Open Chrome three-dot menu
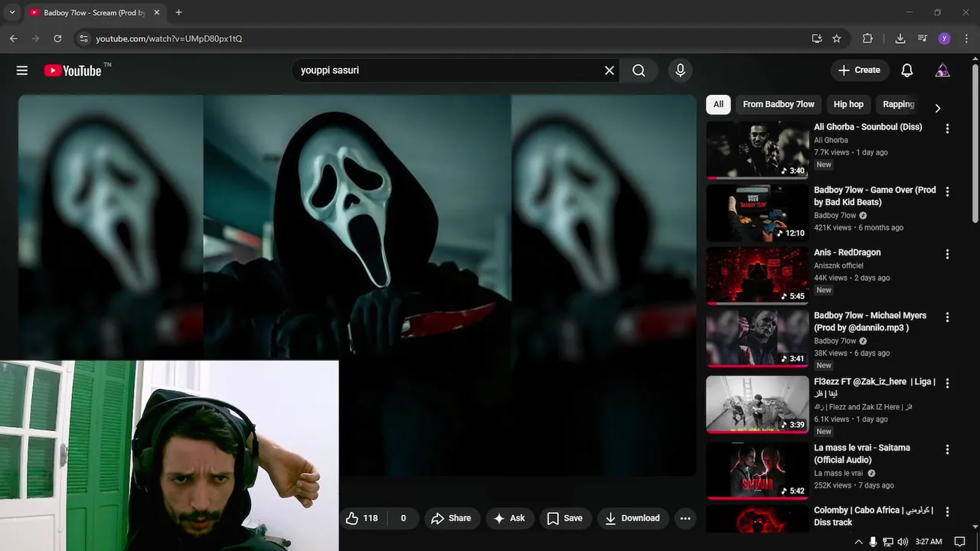The image size is (980, 551). (965, 38)
